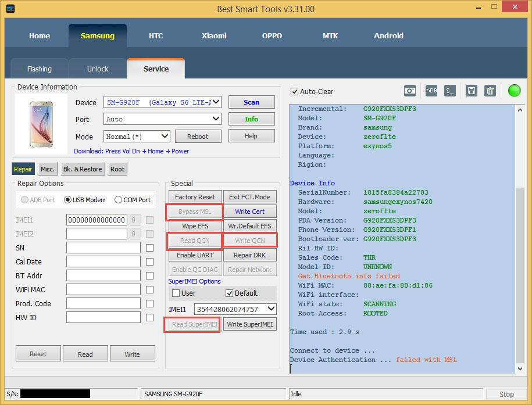This screenshot has width=532, height=405.
Task: Take a screenshot with the camera icon
Action: [x=409, y=91]
